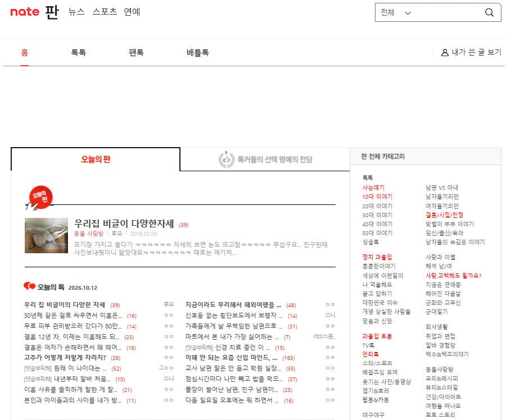Screen dimensions: 511x420
Task: Click the user icon for 내가 쓴 글 보기
Action: [x=445, y=52]
